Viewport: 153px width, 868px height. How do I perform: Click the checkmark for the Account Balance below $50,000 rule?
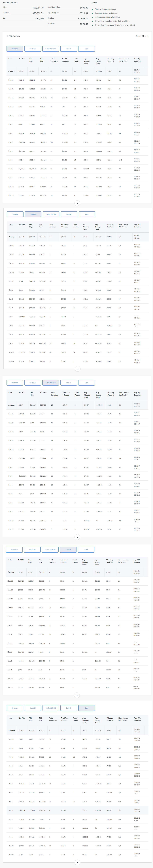pos(93,25)
